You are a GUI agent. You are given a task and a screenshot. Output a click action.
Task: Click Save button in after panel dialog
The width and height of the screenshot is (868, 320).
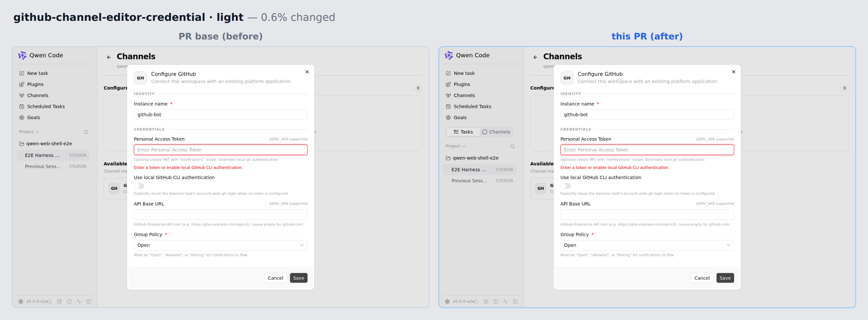tap(725, 278)
